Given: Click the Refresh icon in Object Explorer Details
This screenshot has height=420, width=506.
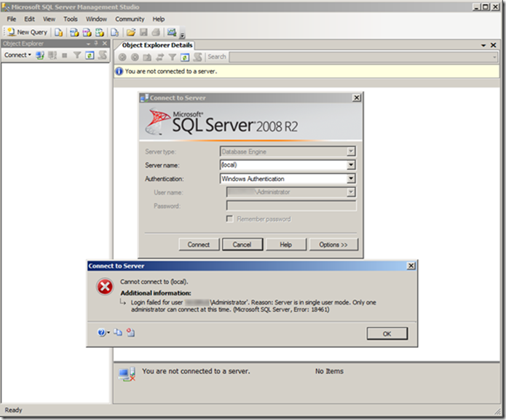Looking at the screenshot, I should [x=185, y=58].
